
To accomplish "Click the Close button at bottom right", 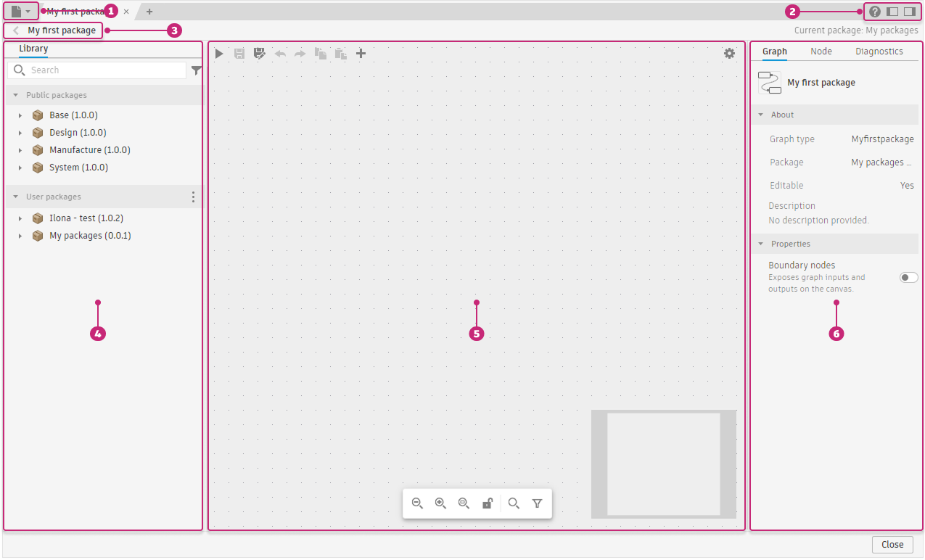I will click(892, 545).
